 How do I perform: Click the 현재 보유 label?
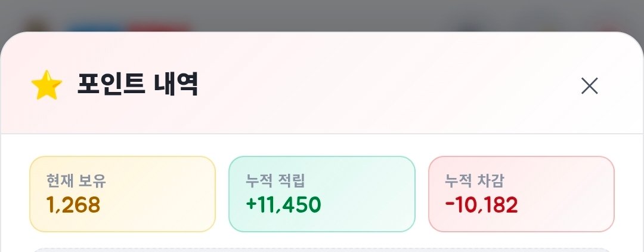[76, 180]
